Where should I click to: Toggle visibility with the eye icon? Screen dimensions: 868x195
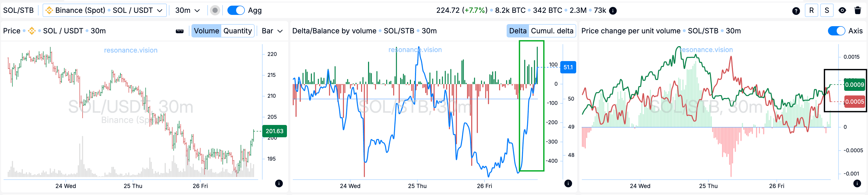pyautogui.click(x=842, y=11)
